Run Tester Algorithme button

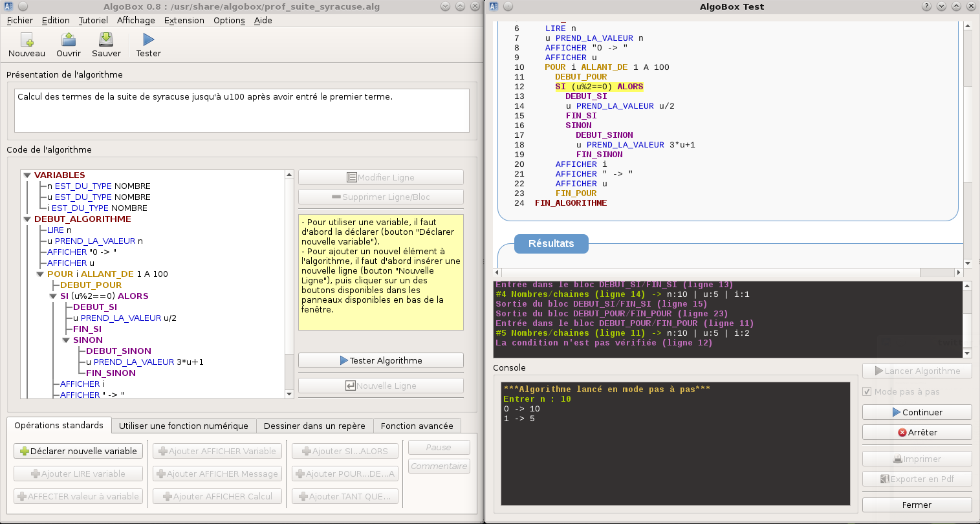381,360
